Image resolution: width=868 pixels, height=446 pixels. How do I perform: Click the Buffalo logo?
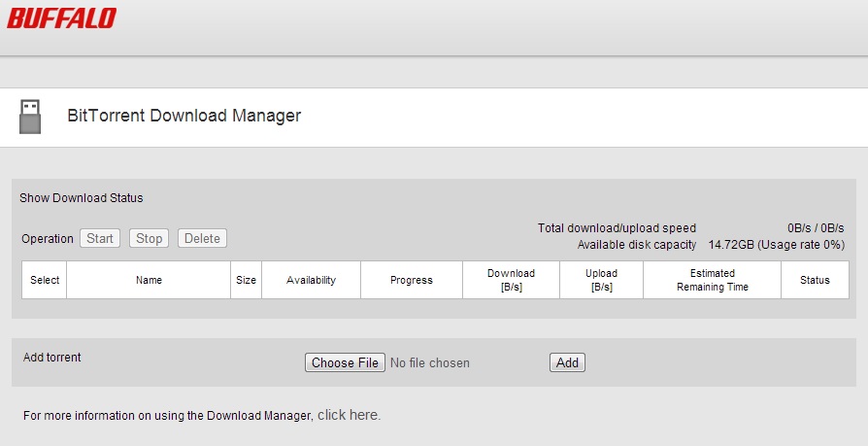point(61,18)
